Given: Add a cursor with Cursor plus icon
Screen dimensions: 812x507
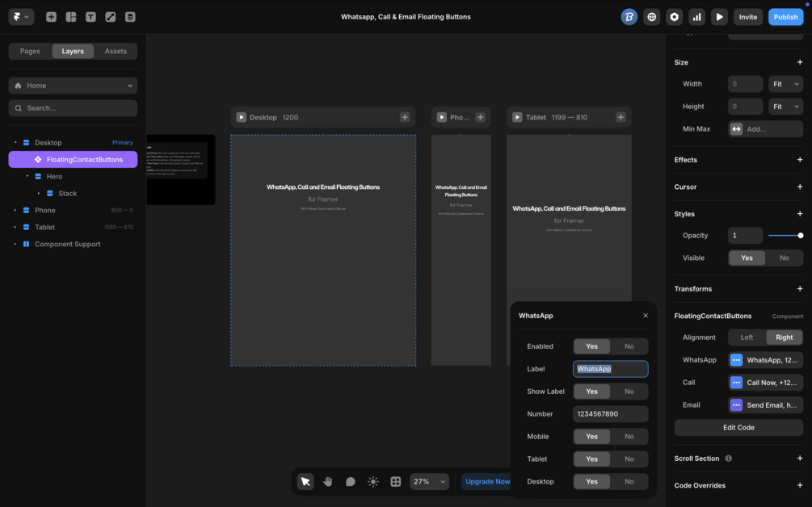Looking at the screenshot, I should (800, 186).
